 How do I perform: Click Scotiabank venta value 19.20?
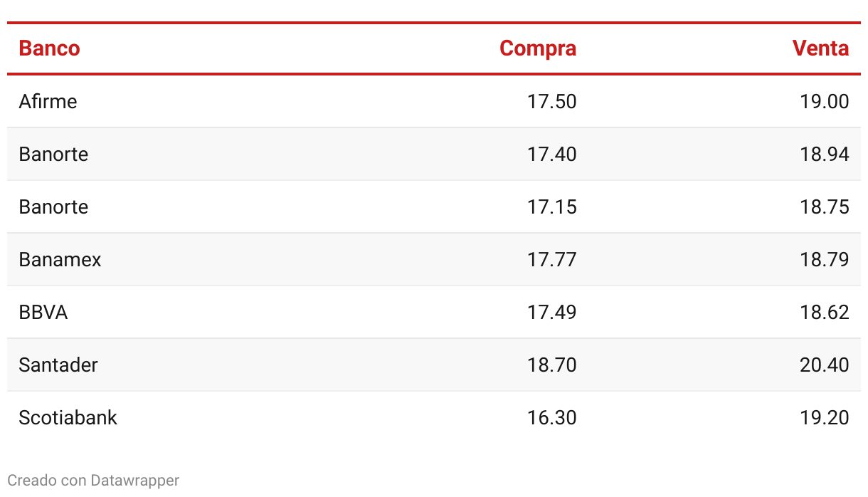(x=824, y=417)
